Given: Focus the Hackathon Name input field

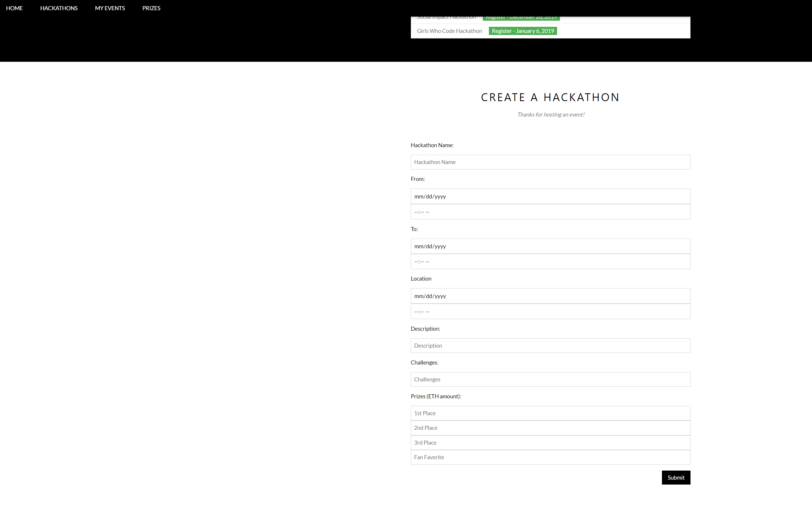Looking at the screenshot, I should 550,162.
